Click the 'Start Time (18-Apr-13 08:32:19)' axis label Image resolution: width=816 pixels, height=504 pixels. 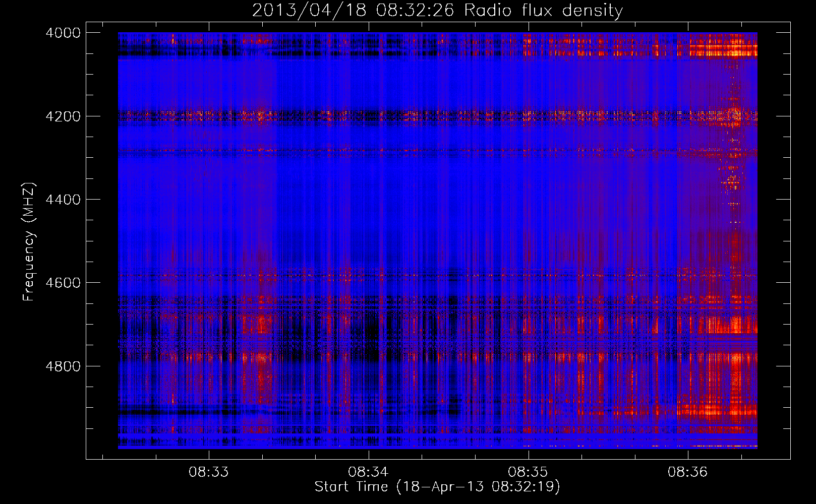point(437,487)
